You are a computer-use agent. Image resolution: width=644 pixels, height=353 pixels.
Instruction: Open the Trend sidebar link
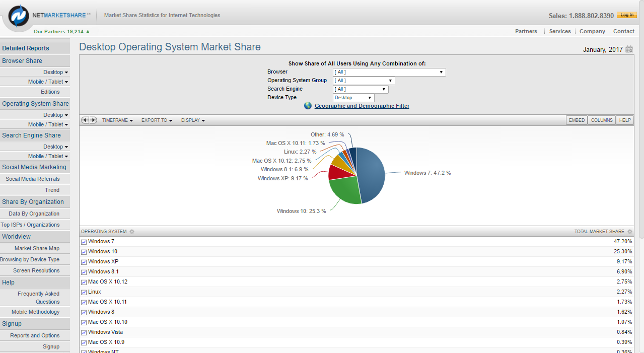click(x=52, y=190)
